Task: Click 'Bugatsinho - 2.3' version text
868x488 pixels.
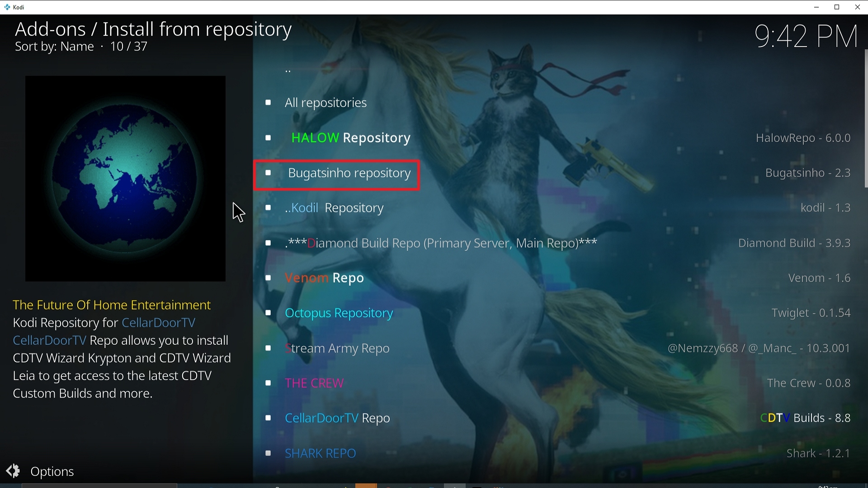Action: [808, 173]
